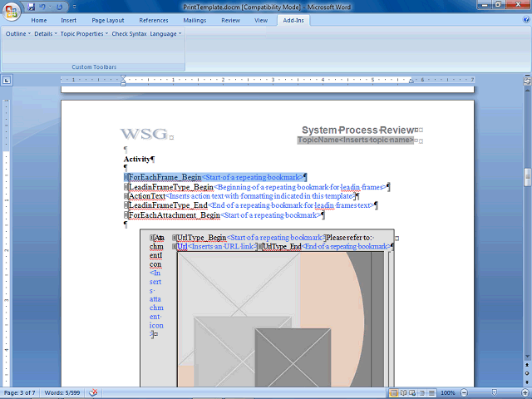Click the Page: 3 of 7 status indicator
The image size is (532, 399).
[20, 393]
